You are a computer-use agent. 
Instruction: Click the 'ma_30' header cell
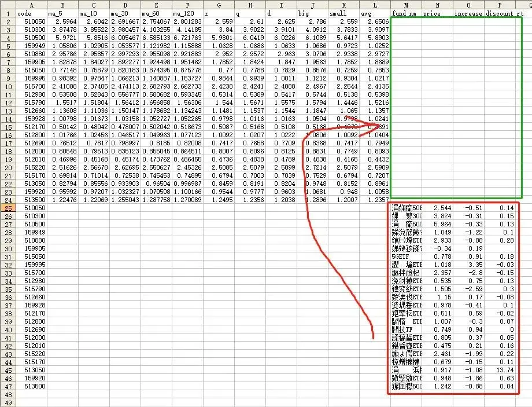coord(125,13)
